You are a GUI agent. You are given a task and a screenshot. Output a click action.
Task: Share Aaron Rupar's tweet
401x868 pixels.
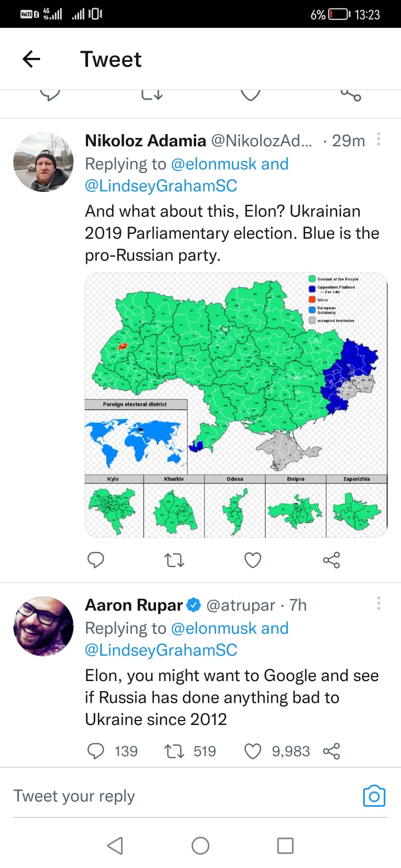[x=331, y=751]
